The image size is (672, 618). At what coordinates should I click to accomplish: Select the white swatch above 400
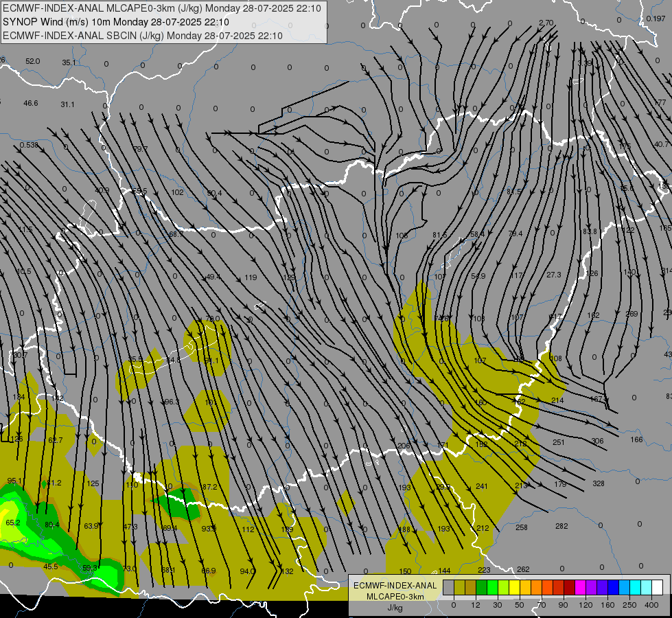[657, 587]
